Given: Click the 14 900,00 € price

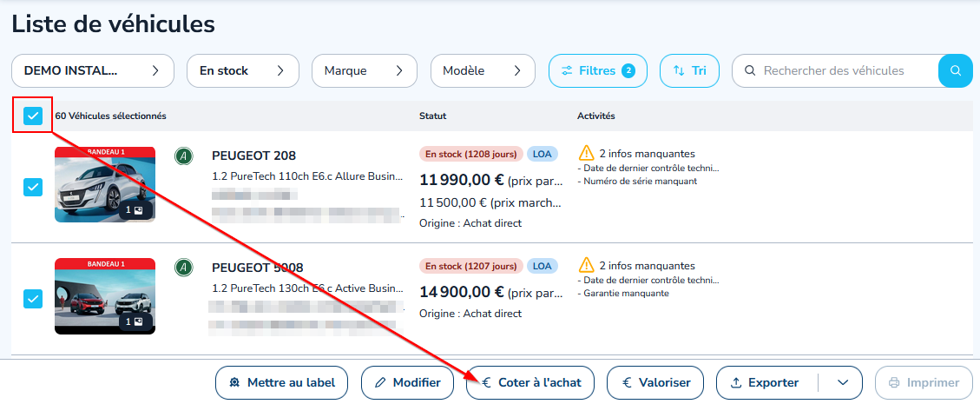Looking at the screenshot, I should (462, 292).
